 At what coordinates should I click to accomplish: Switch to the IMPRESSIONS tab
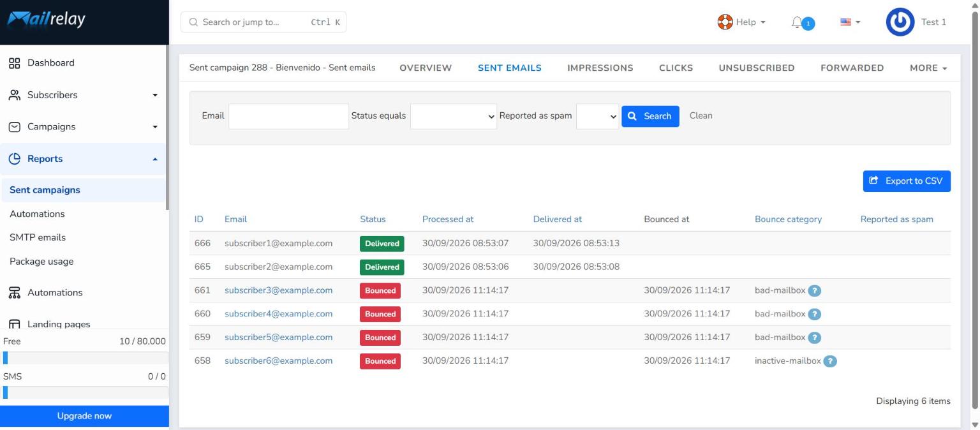[x=600, y=68]
